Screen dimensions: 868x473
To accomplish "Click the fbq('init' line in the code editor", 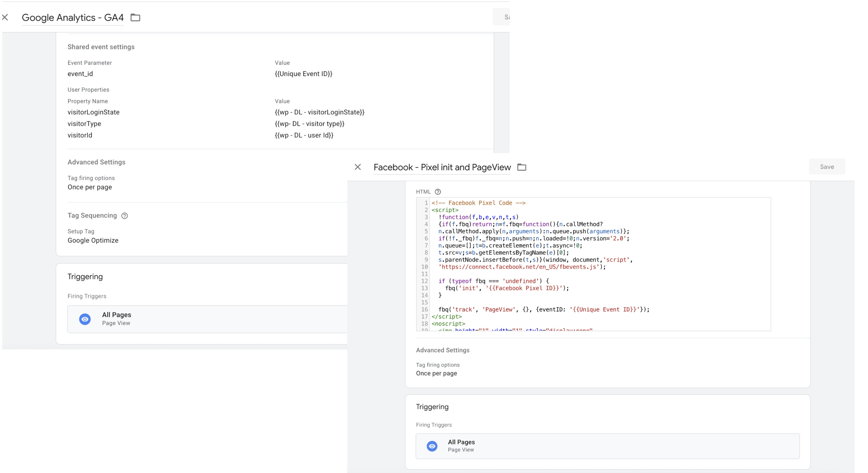I will tap(507, 288).
